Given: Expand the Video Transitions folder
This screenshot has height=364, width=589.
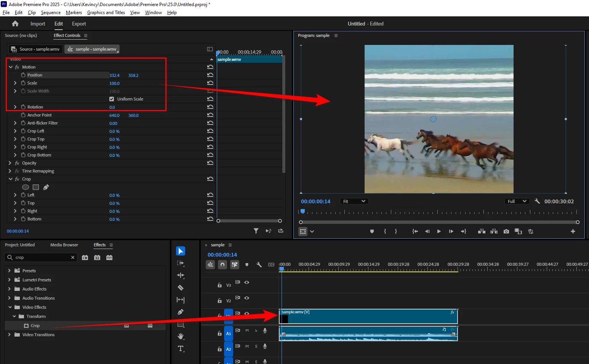Looking at the screenshot, I should pyautogui.click(x=9, y=335).
